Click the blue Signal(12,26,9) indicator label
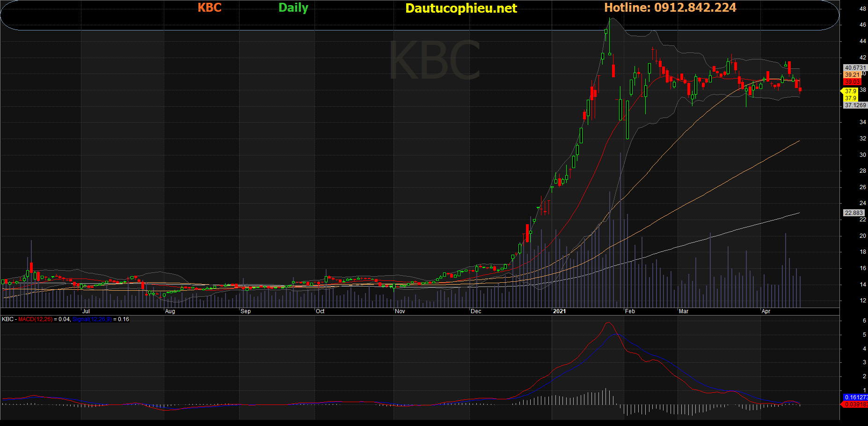 [x=92, y=319]
